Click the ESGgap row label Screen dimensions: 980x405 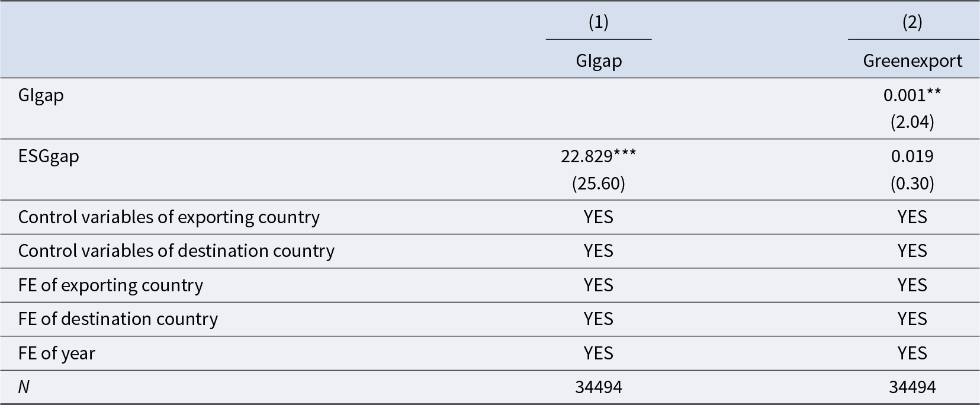49,156
